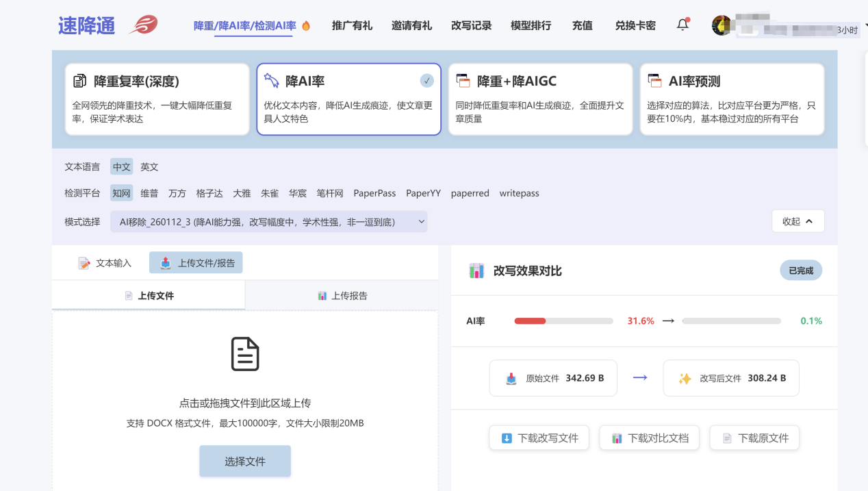Open the notification bell
This screenshot has height=491, width=868.
point(682,25)
